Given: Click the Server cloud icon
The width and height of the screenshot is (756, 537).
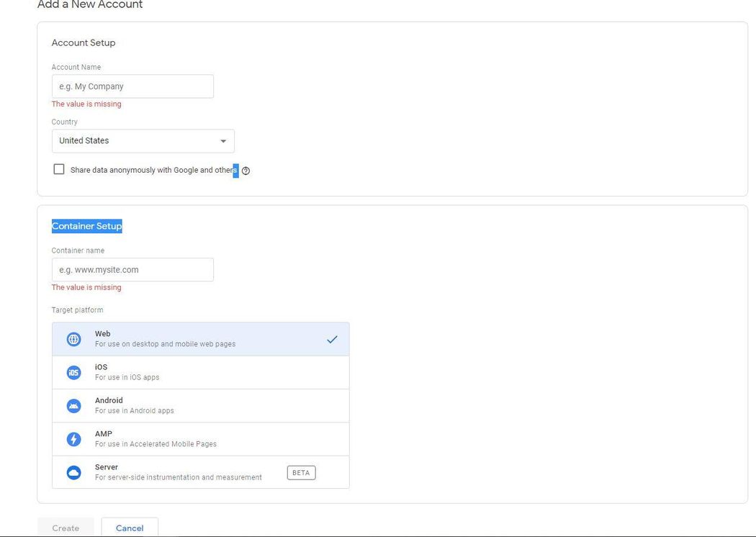Looking at the screenshot, I should click(x=73, y=473).
